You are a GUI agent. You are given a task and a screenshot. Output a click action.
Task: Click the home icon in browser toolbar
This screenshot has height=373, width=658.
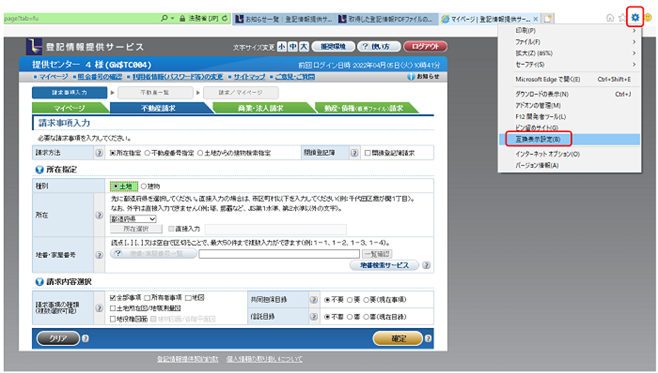tap(610, 18)
